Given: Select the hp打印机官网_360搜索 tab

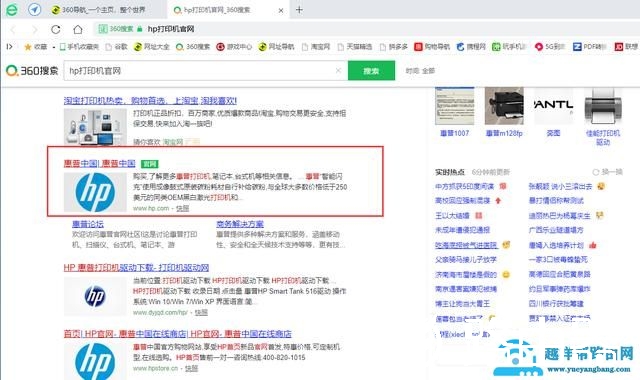Looking at the screenshot, I should 229,10.
